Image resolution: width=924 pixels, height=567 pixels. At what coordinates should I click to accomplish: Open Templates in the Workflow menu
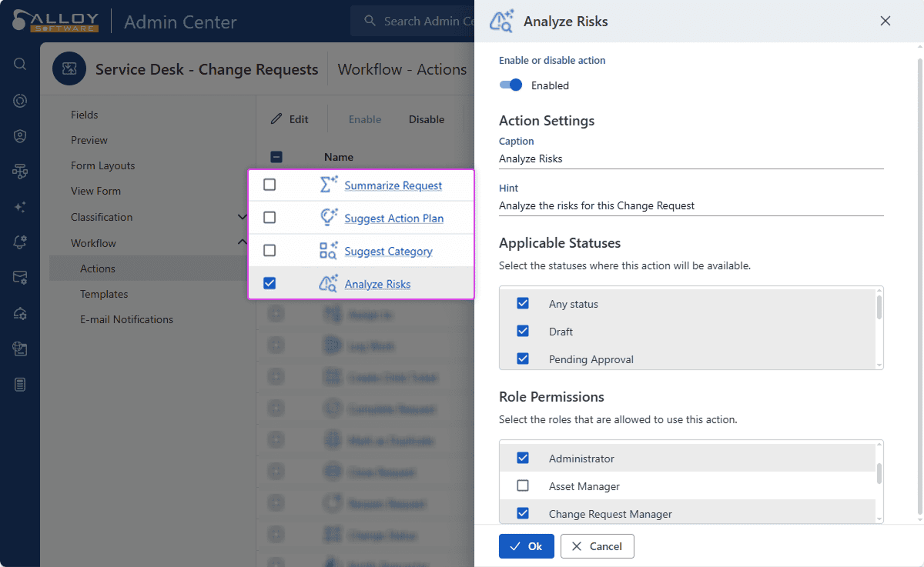click(104, 294)
